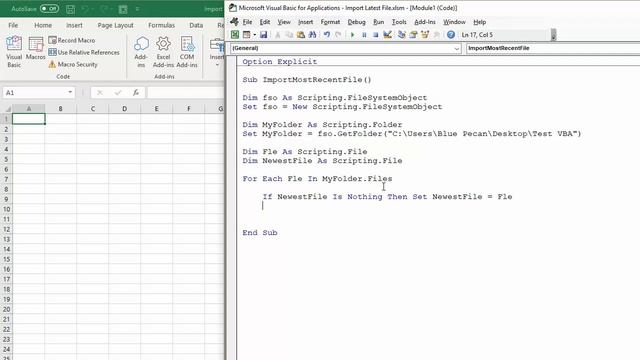Open the VBA Insert menu
The image size is (640, 360).
point(305,22)
